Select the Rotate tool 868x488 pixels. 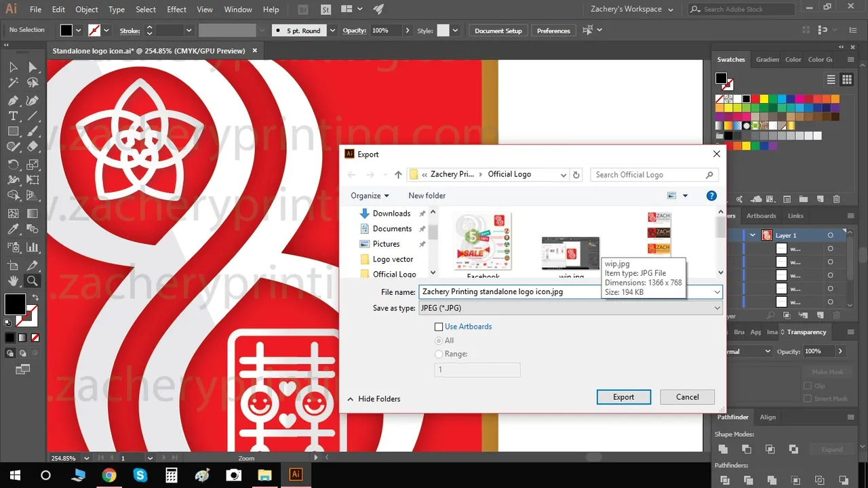point(13,165)
